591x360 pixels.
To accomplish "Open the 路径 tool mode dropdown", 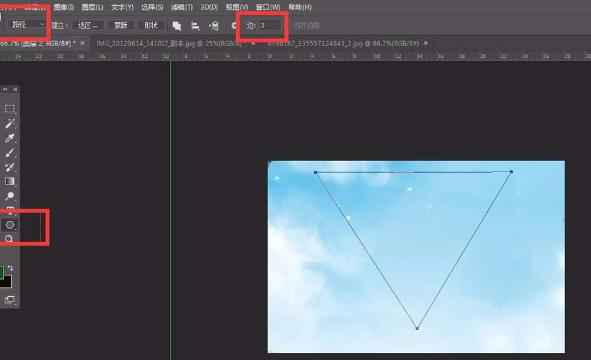I will point(27,25).
